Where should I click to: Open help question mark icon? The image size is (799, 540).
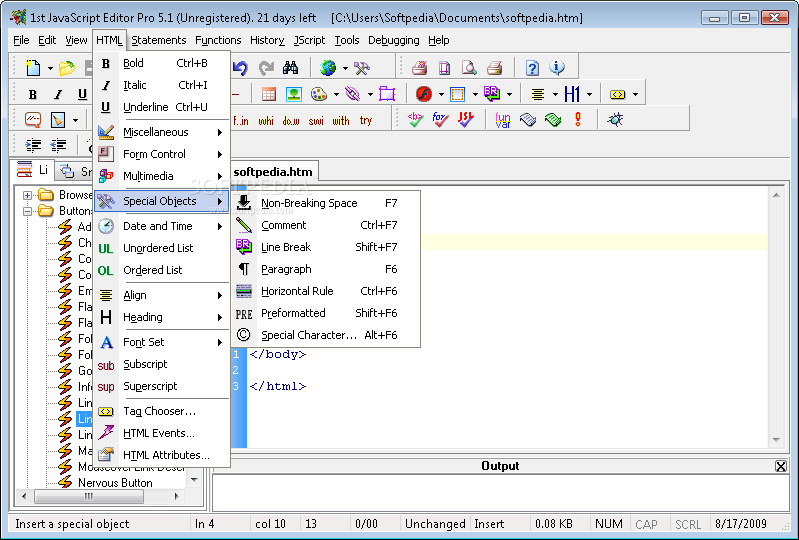click(532, 68)
